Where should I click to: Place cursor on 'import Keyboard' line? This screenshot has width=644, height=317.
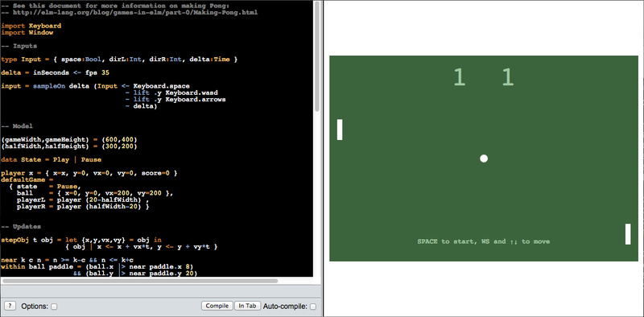coord(31,26)
